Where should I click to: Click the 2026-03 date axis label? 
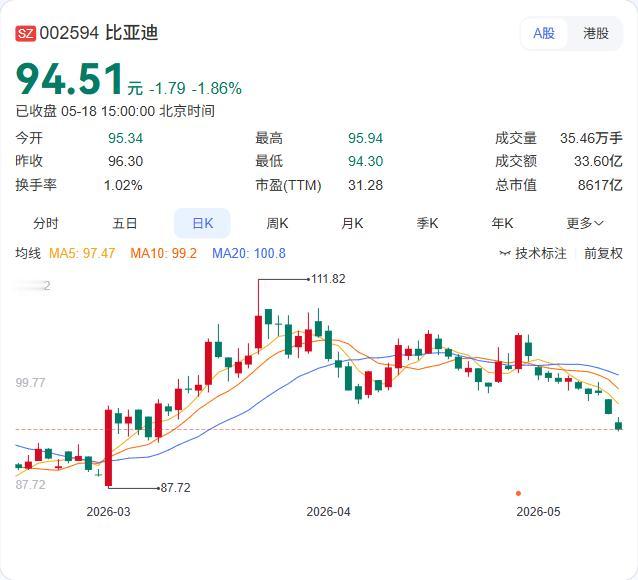pos(108,512)
